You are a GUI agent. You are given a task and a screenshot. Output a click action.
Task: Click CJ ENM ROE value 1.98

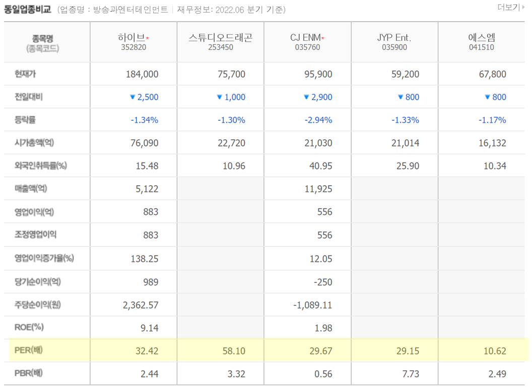pos(323,328)
